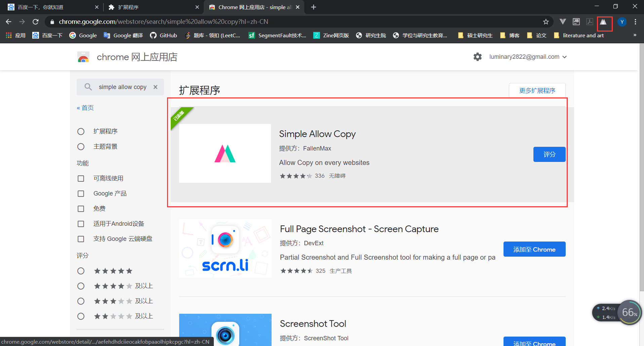The height and width of the screenshot is (346, 644).
Task: Check the 支持 Google 云端硬盘 checkbox
Action: pyautogui.click(x=81, y=239)
